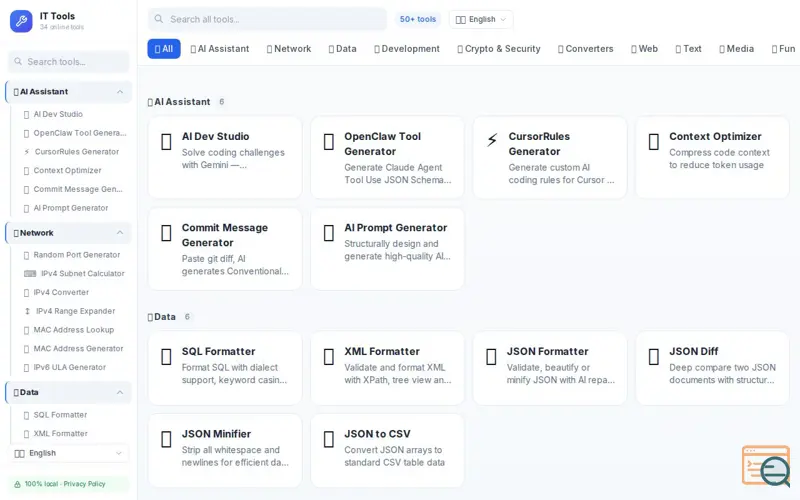Select the All category tab
The height and width of the screenshot is (500, 800).
point(164,49)
